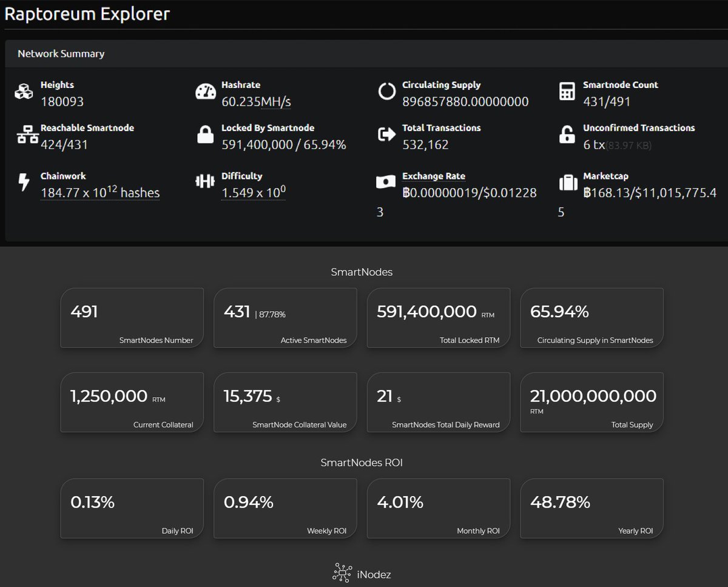Click the Exchange Rate underlined label
The width and height of the screenshot is (728, 587).
point(434,176)
